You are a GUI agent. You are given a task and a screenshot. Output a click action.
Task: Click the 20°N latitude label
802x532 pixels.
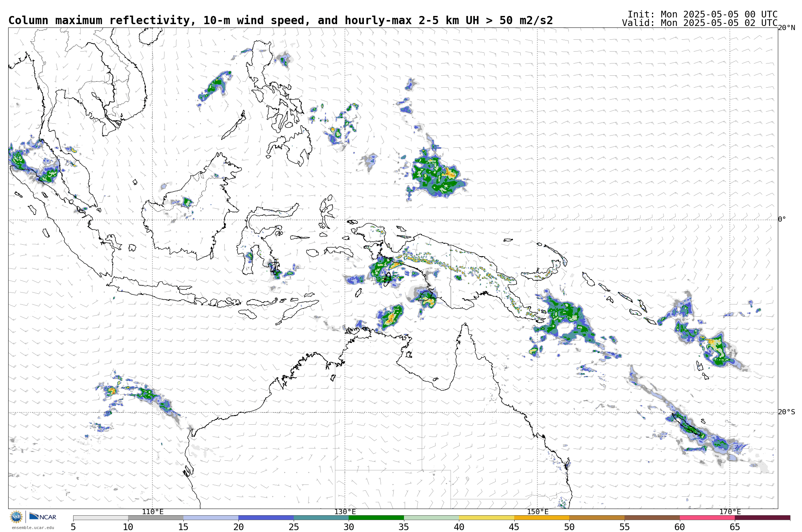[x=787, y=28]
